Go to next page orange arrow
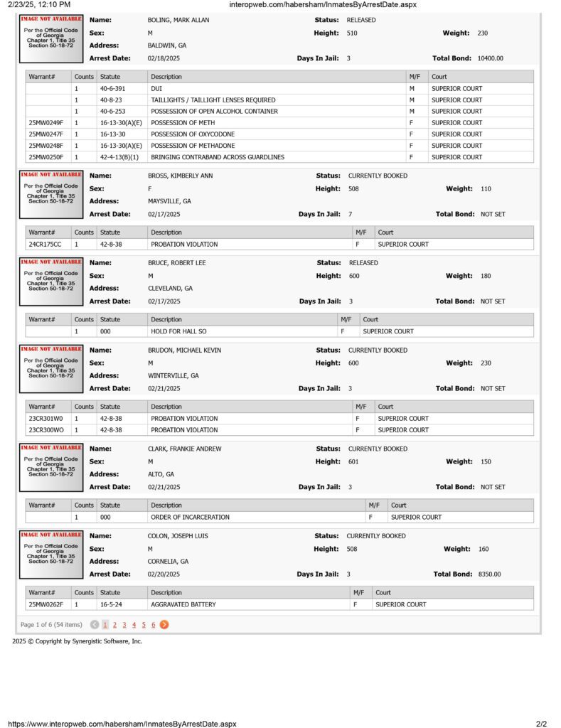This screenshot has height=728, width=561. tap(164, 624)
